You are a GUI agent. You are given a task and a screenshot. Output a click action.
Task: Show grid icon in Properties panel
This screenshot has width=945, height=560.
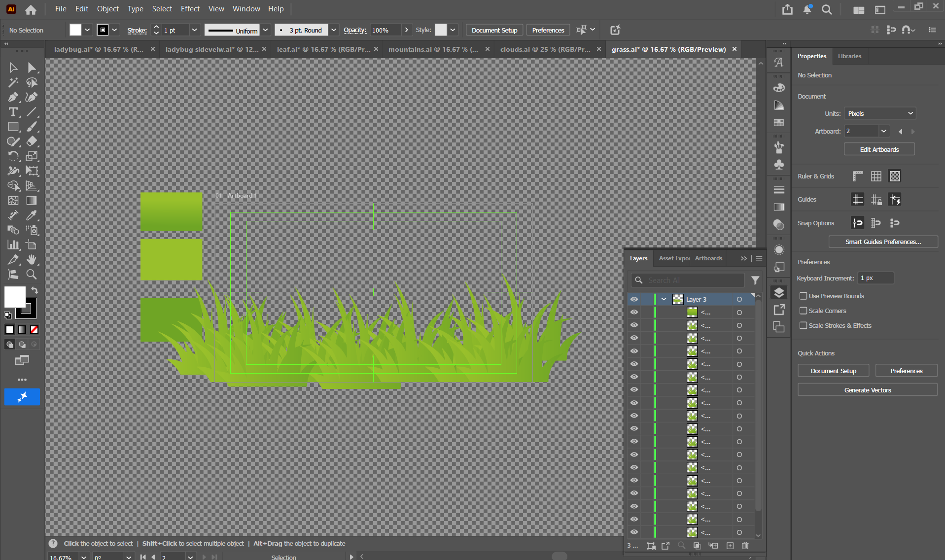[876, 176]
